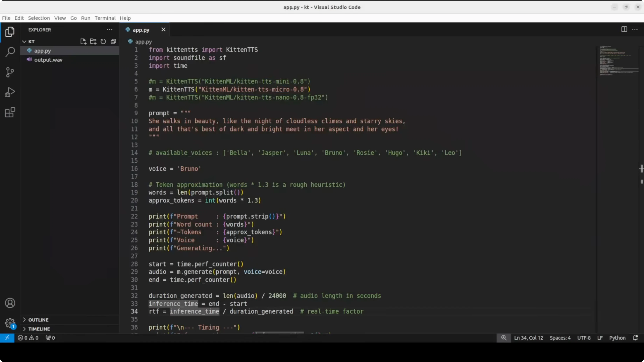644x362 pixels.
Task: Open the Manage gear menu
Action: tap(10, 323)
